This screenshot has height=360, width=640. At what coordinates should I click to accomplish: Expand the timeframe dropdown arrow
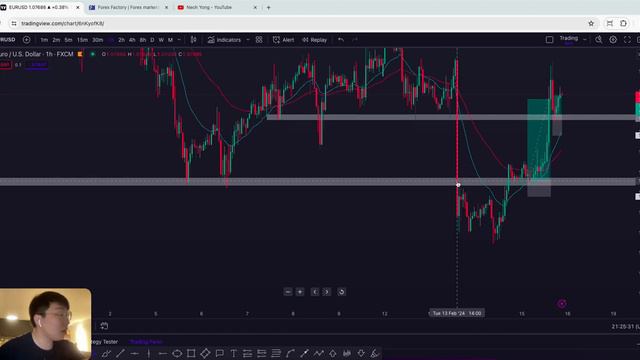click(x=179, y=40)
